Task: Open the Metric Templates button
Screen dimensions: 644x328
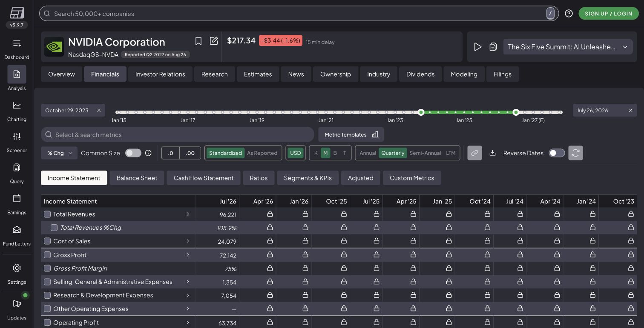Action: [351, 134]
